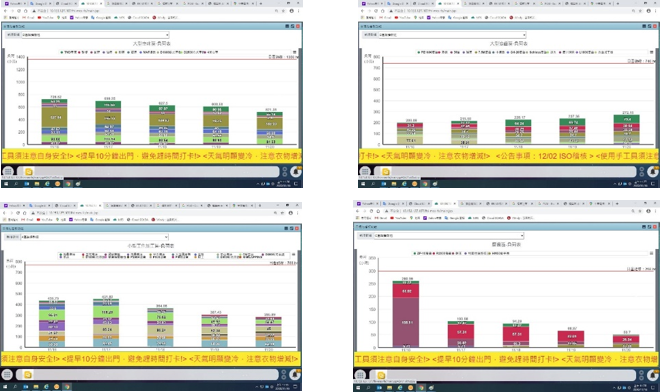
Task: Toggle the first green legend series in 1400-axis chart
Action: (x=68, y=52)
